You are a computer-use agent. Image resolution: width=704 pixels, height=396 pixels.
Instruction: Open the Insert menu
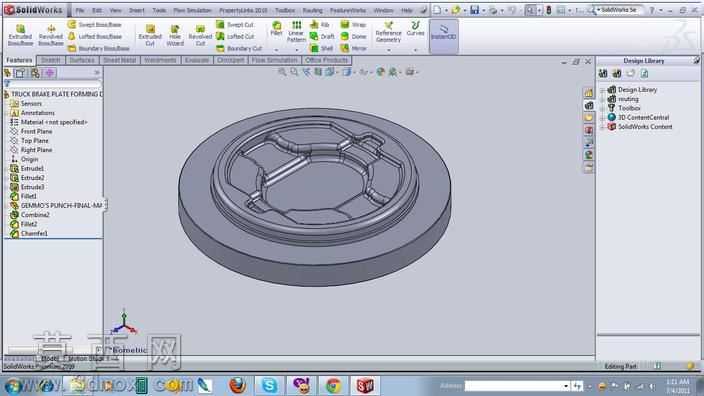pos(136,10)
